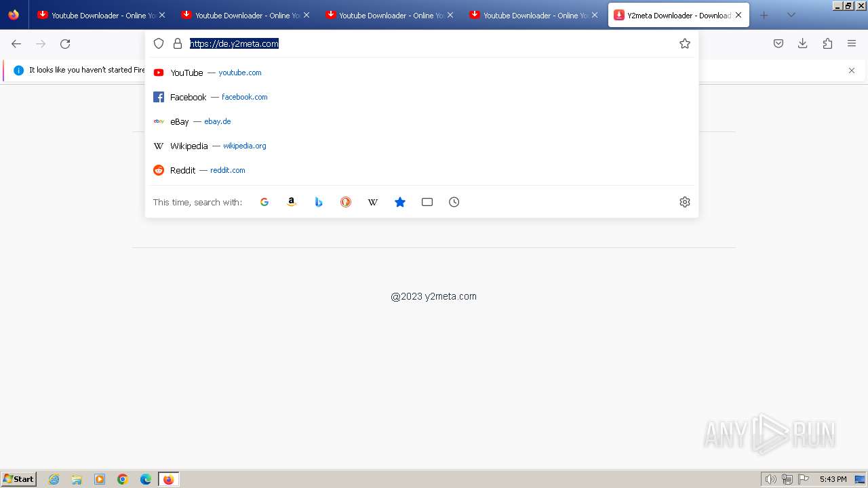
Task: Open Action Center flag icon
Action: (804, 479)
